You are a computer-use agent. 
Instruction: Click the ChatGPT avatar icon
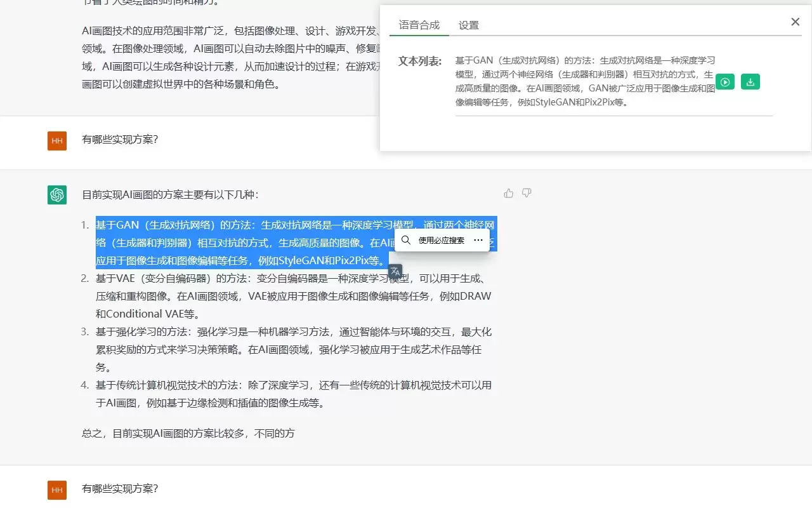pos(57,195)
